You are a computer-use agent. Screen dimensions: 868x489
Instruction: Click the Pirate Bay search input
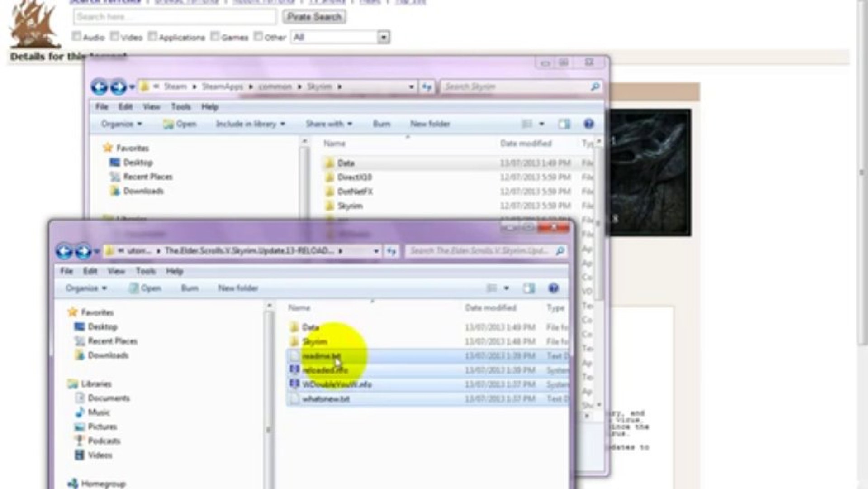175,17
